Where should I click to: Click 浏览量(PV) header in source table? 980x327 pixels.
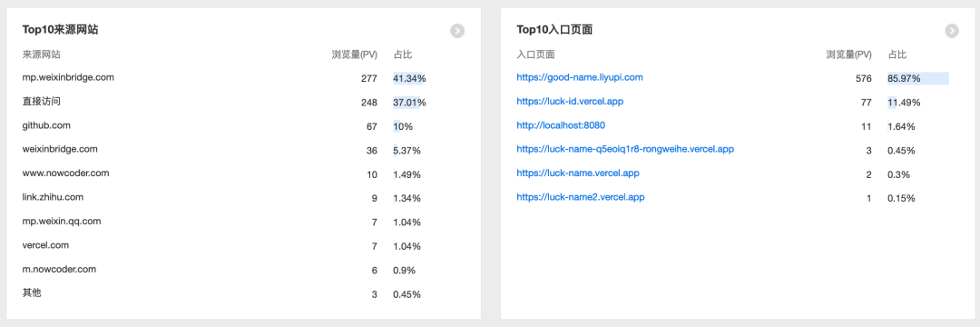coord(355,54)
